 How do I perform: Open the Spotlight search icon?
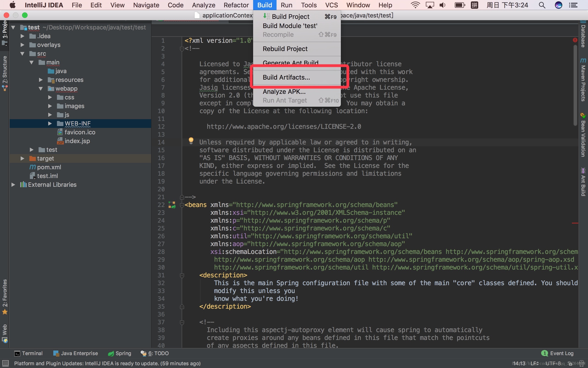point(542,5)
